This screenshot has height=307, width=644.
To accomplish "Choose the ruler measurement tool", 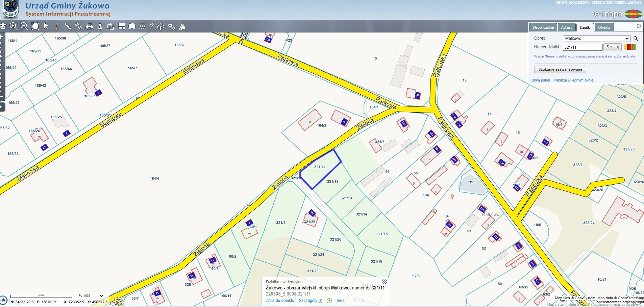I will click(x=68, y=26).
